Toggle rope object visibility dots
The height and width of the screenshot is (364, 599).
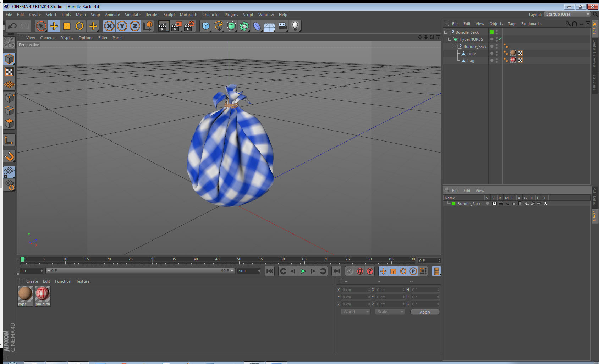(x=496, y=53)
